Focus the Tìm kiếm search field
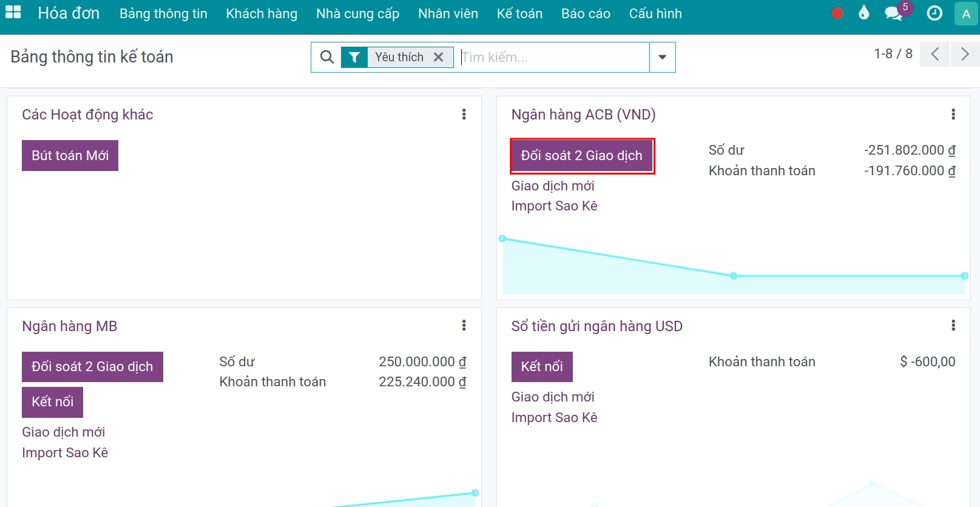 (552, 57)
